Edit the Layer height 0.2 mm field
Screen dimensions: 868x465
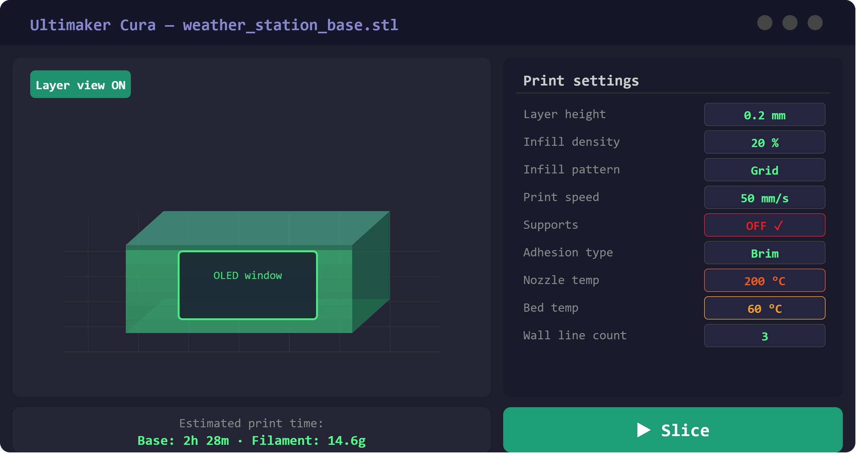765,115
